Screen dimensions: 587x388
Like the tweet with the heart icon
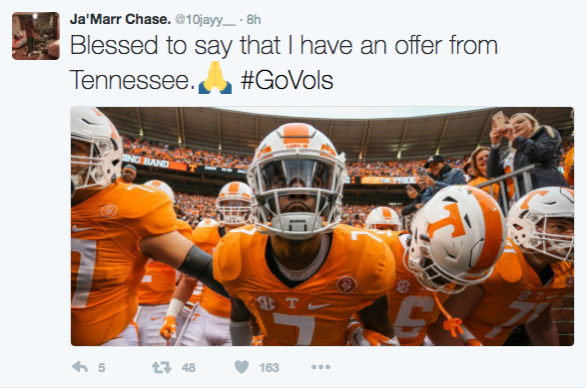pos(241,367)
